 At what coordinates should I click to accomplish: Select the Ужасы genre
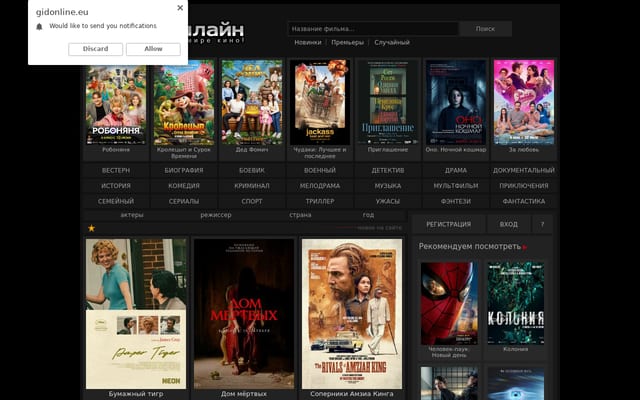tap(388, 201)
